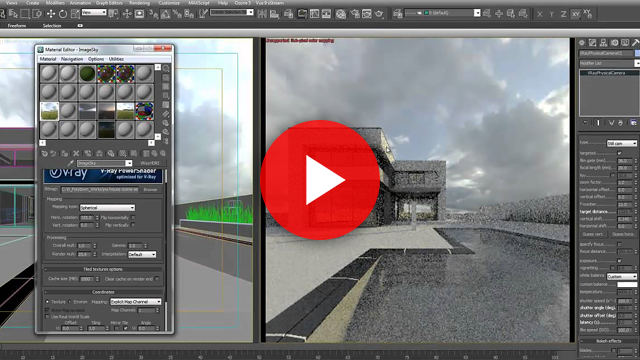The width and height of the screenshot is (640, 360).
Task: Open the Mapping type Spherical dropdown
Action: (107, 208)
